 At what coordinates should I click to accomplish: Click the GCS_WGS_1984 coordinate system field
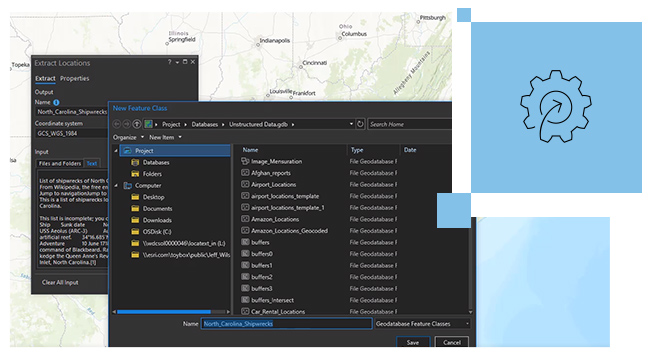coord(71,133)
